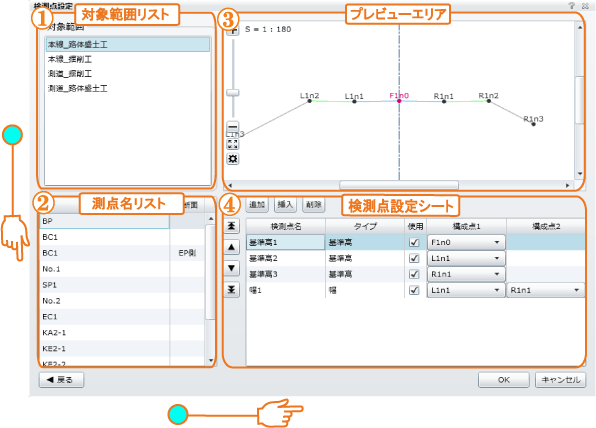This screenshot has height=428, width=596.
Task: Select 測道_路体盛土工 in the range list
Action: tap(128, 88)
